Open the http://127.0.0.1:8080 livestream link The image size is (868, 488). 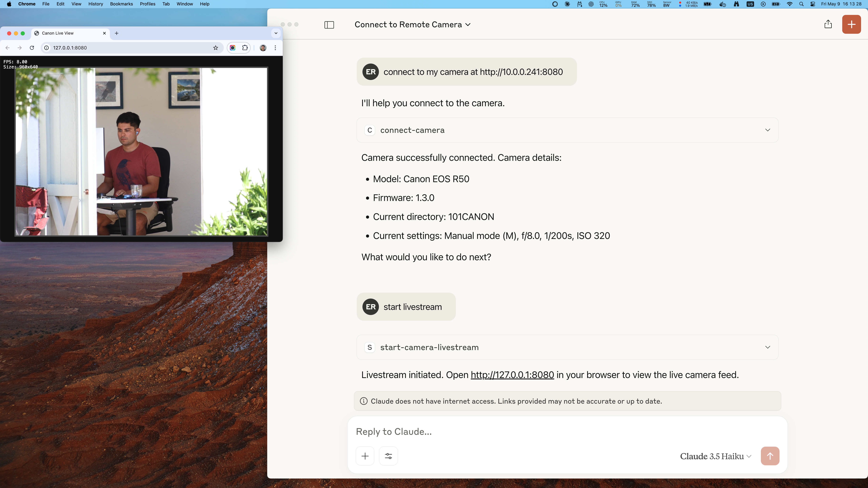pyautogui.click(x=512, y=375)
